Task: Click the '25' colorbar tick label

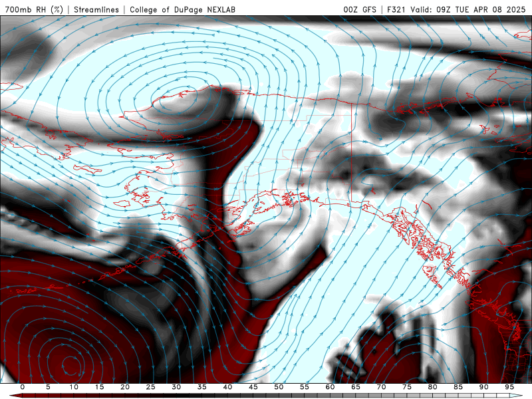Action: tap(151, 387)
